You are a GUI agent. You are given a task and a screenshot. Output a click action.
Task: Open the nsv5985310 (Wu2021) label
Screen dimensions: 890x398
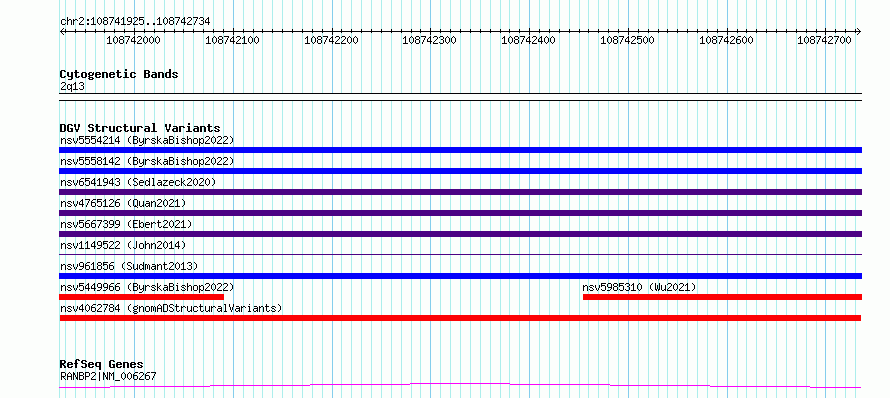tap(639, 287)
